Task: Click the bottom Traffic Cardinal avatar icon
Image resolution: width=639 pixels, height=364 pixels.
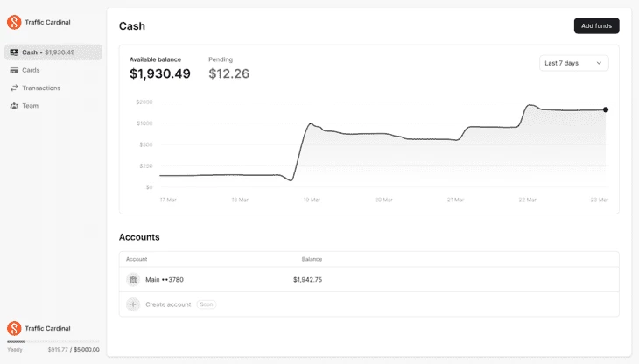Action: coord(14,328)
